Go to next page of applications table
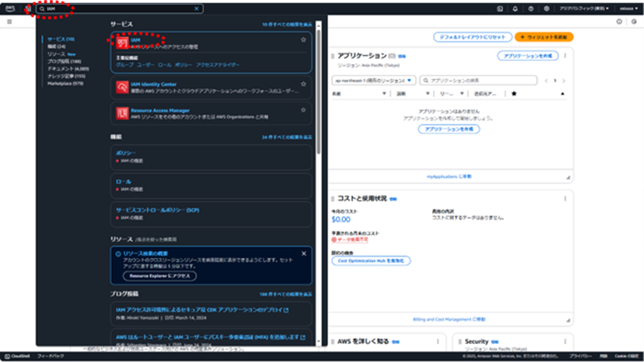Viewport: 644px width, 362px height. (564, 81)
